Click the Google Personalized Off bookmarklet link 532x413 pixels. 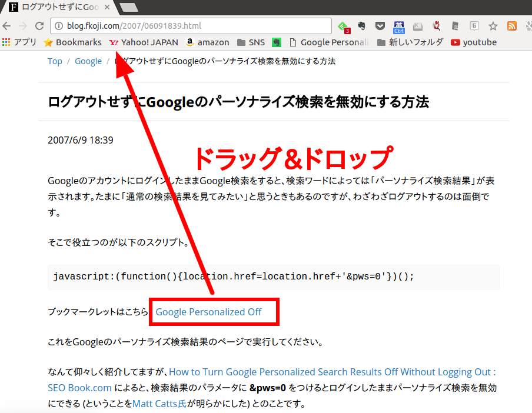click(x=208, y=312)
